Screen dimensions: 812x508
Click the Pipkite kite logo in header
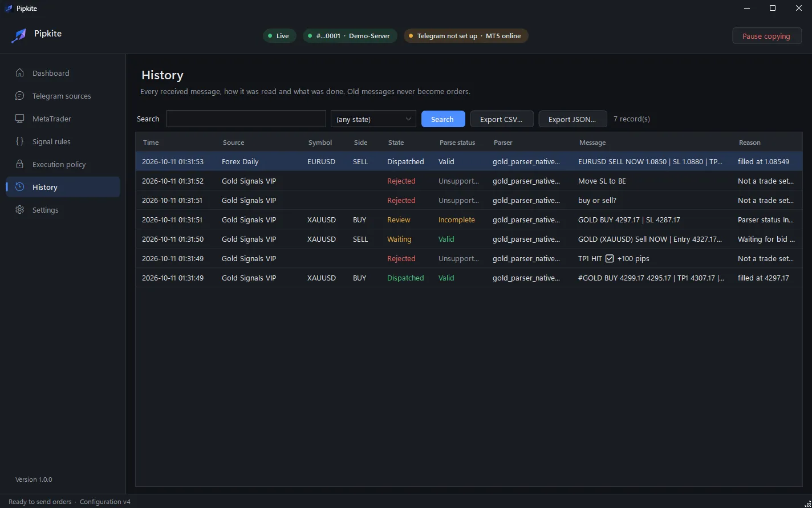pos(19,35)
